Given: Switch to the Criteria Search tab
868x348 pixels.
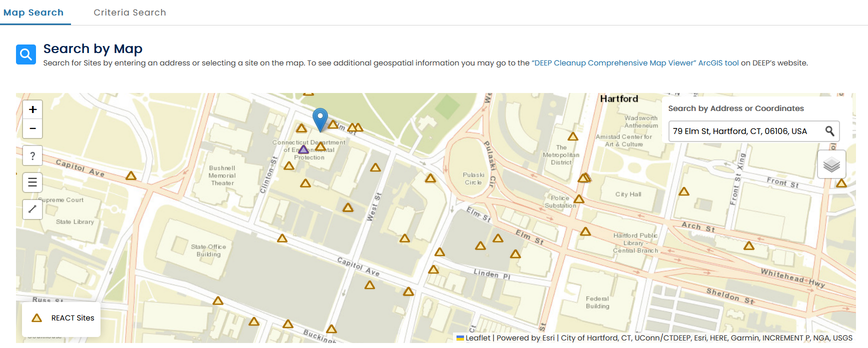Looking at the screenshot, I should tap(129, 12).
